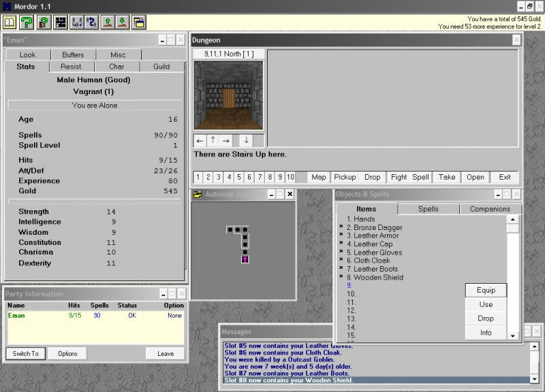545x392 pixels.
Task: Close the Automap window
Action: coord(290,194)
